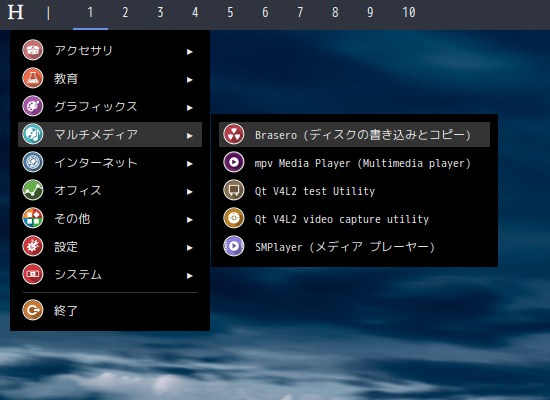Expand the 設定 submenu arrow
Image resolution: width=550 pixels, height=400 pixels.
point(190,248)
